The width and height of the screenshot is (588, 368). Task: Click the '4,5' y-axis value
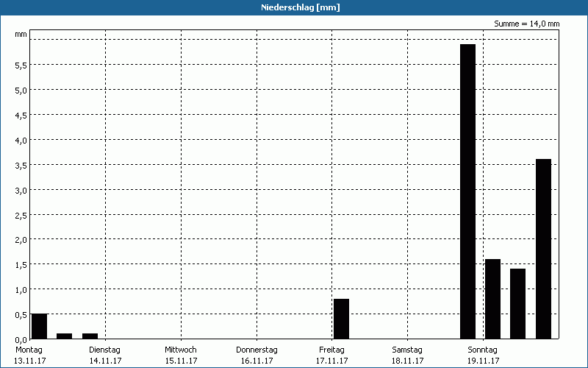pyautogui.click(x=21, y=116)
